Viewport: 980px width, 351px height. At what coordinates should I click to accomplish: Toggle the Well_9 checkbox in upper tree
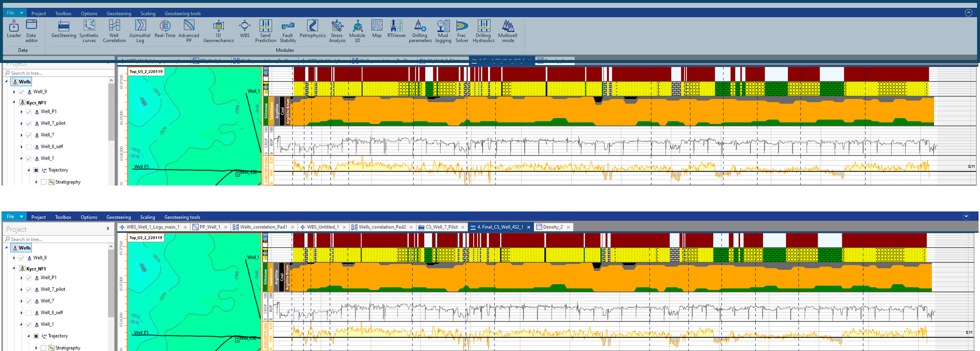(x=21, y=92)
